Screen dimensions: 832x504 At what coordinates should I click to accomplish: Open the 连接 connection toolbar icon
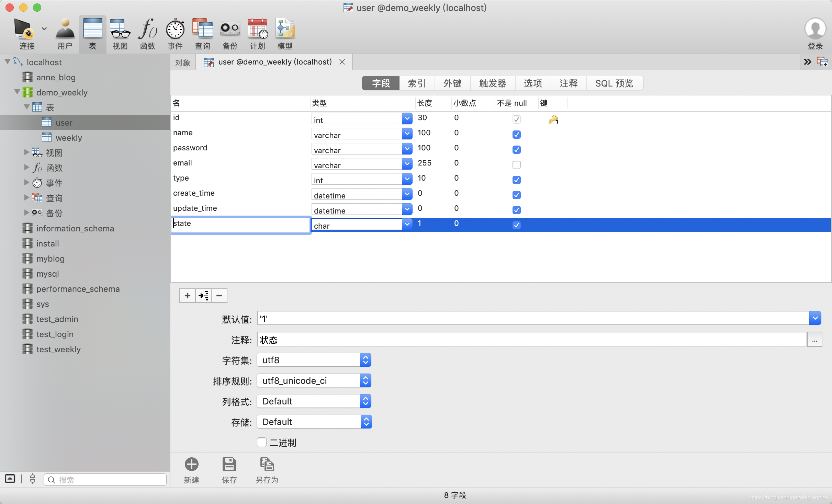pos(24,29)
